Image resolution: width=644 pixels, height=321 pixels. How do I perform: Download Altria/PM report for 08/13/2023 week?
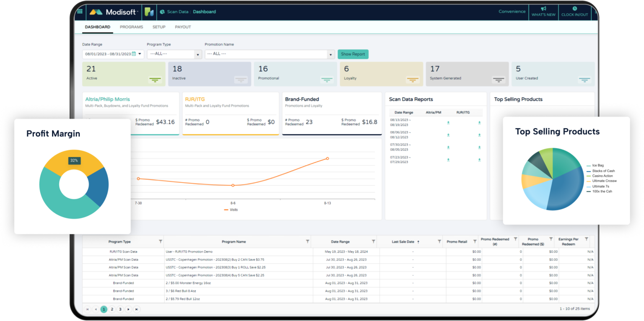pyautogui.click(x=448, y=123)
